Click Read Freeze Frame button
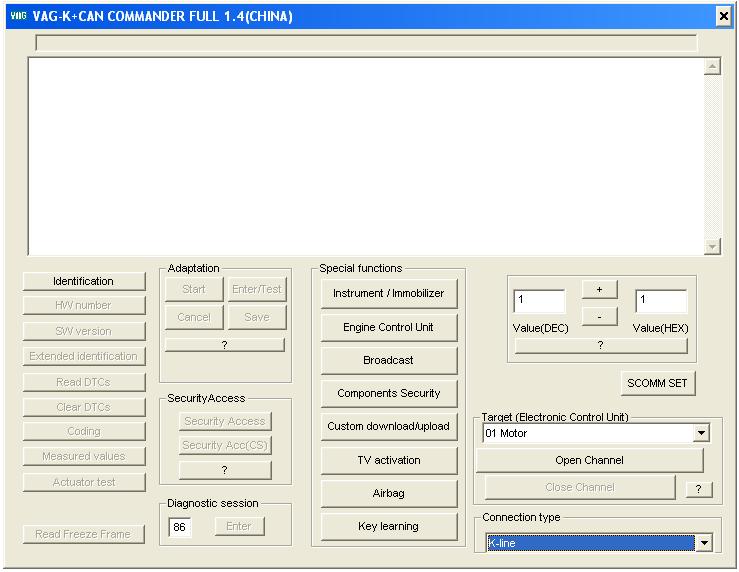The height and width of the screenshot is (572, 739). point(83,534)
